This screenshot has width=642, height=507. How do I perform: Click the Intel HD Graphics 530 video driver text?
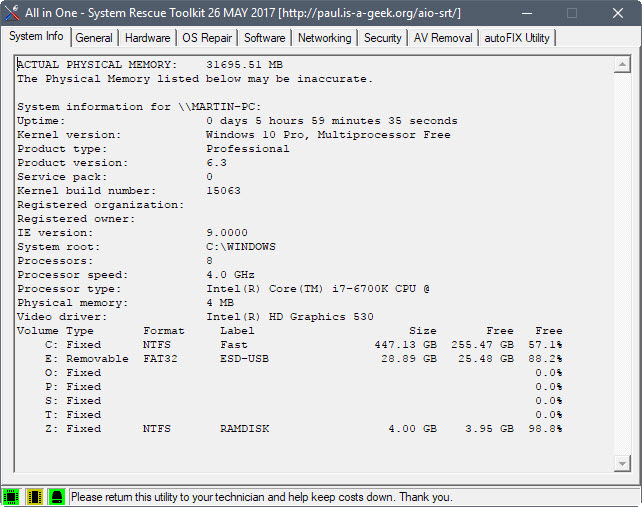pyautogui.click(x=290, y=317)
